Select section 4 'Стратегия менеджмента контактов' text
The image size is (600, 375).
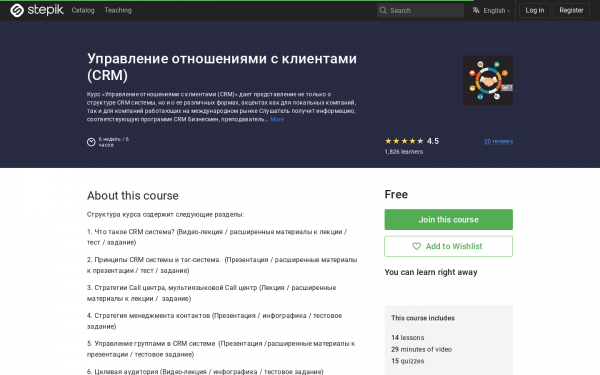coord(215,321)
